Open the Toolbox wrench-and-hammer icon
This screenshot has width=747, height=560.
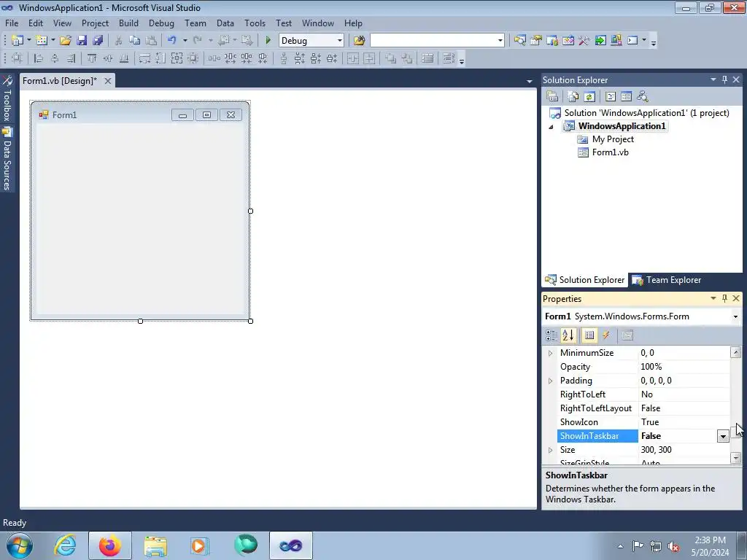(584, 41)
